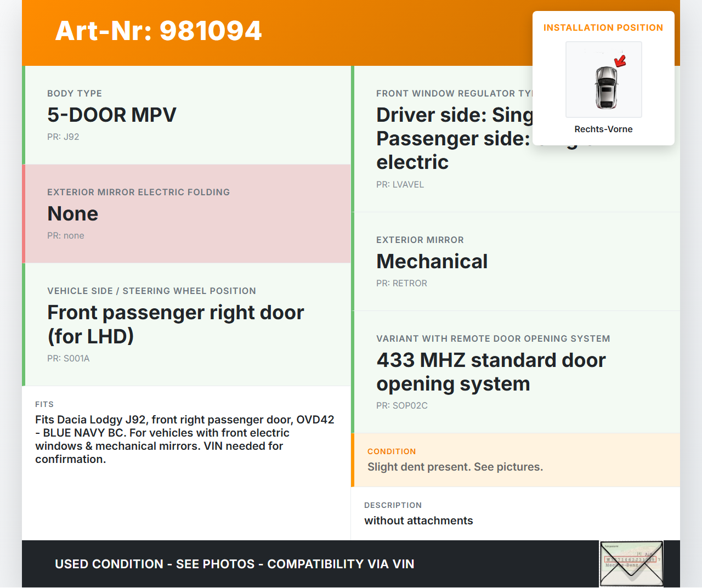Image resolution: width=702 pixels, height=588 pixels.
Task: Select the 'without attachments' description text
Action: coord(418,521)
